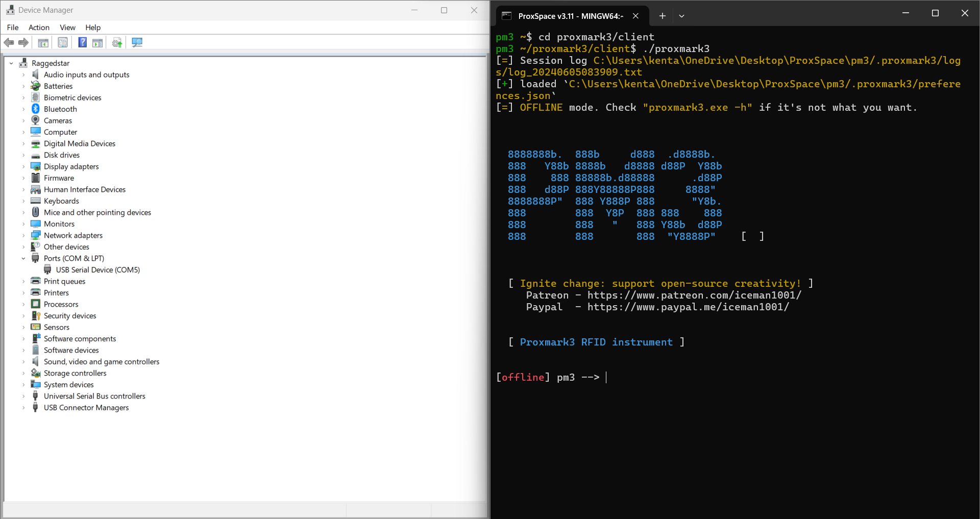Click the Storage controllers icon
This screenshot has width=980, height=519.
[35, 373]
